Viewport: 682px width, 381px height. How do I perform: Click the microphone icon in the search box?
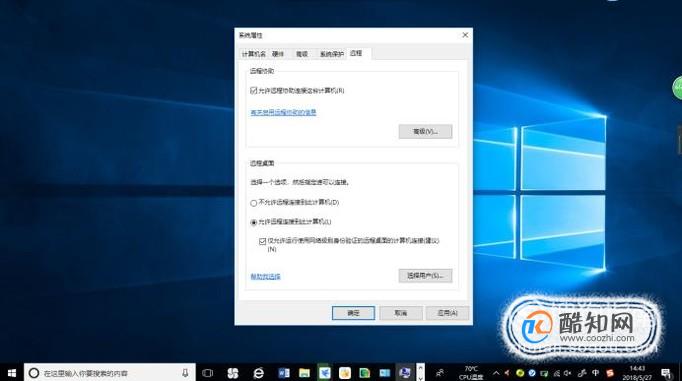185,373
